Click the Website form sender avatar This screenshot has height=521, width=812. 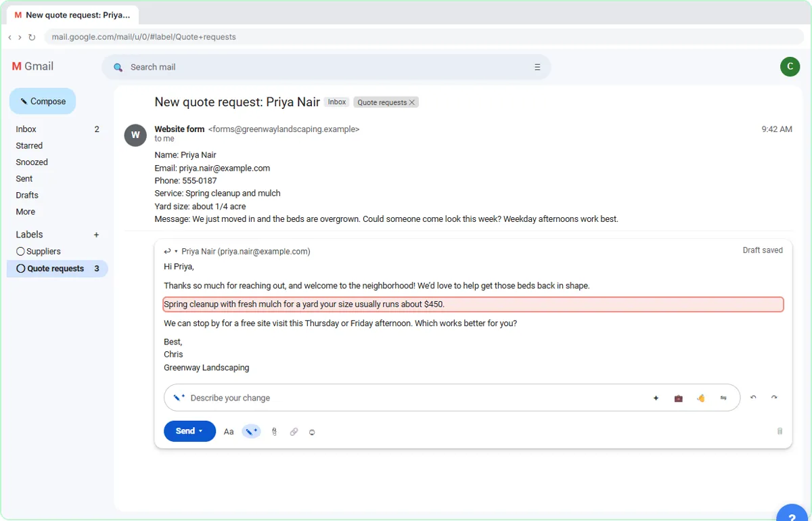[135, 135]
